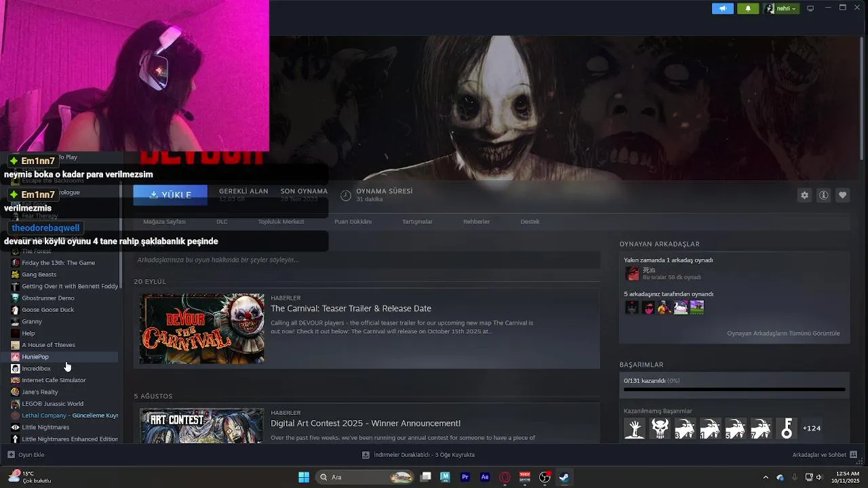The image size is (868, 488).
Task: Click the key-shaped achievement icon
Action: pyautogui.click(x=786, y=428)
